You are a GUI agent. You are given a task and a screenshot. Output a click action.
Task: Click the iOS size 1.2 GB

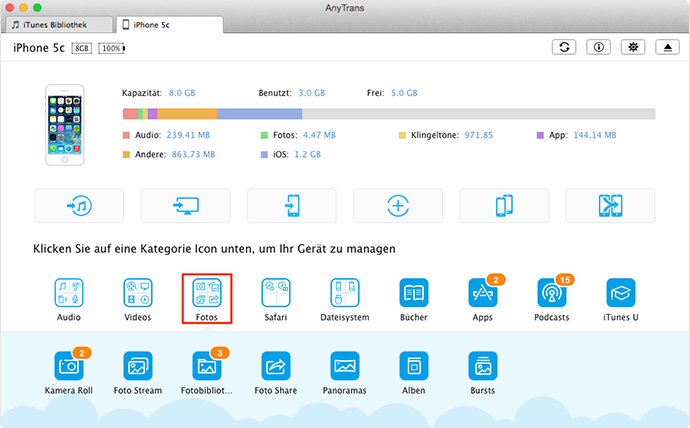(x=308, y=154)
